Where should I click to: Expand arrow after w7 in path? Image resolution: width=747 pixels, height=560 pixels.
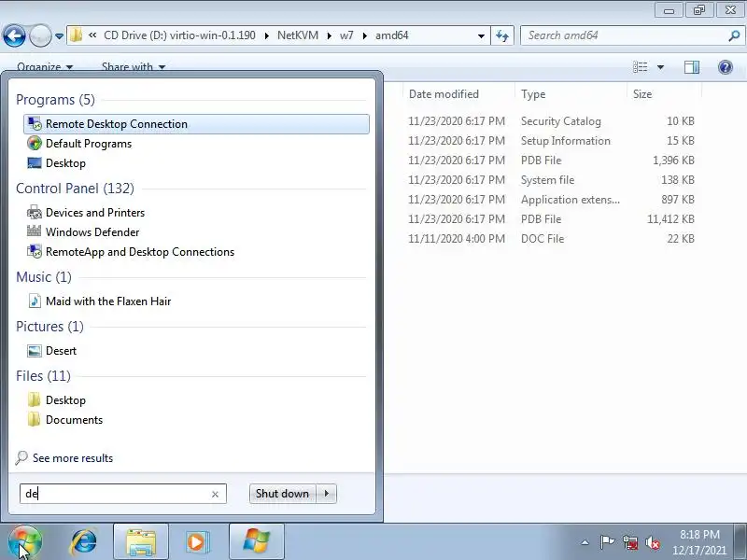pos(364,35)
